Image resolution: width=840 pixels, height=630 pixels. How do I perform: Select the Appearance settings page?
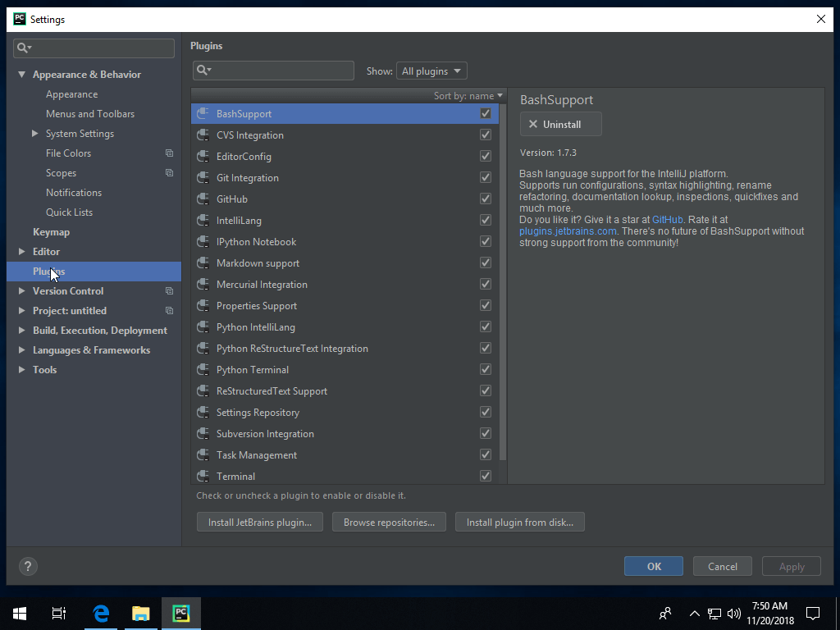(72, 94)
